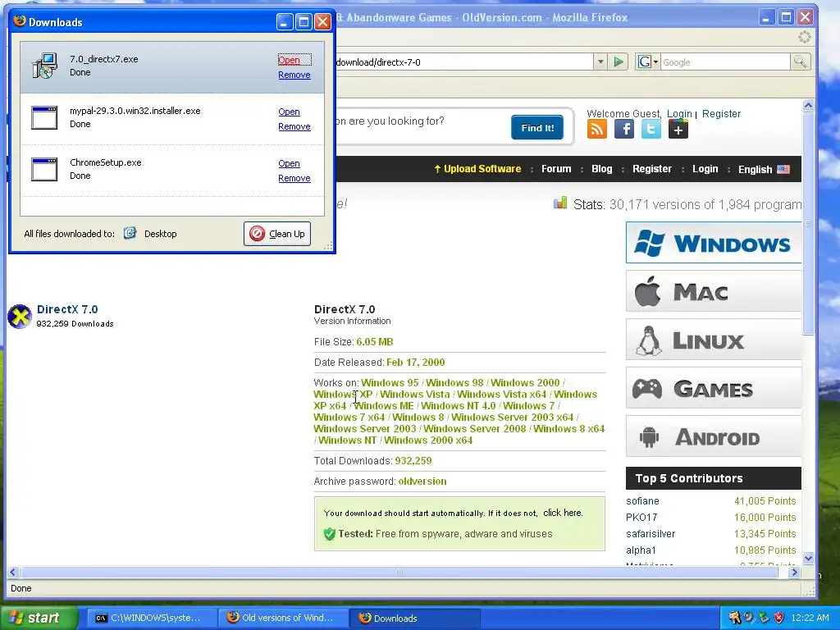The image size is (840, 630).
Task: Click the Start button
Action: tap(39, 618)
